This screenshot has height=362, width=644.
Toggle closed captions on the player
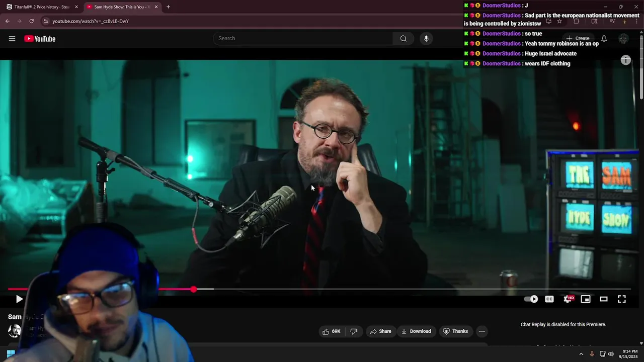549,299
